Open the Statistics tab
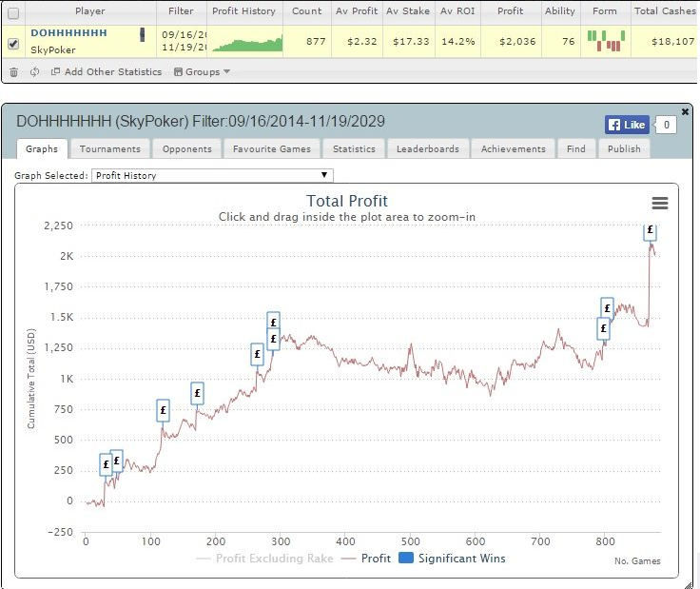The height and width of the screenshot is (589, 700). pos(354,148)
